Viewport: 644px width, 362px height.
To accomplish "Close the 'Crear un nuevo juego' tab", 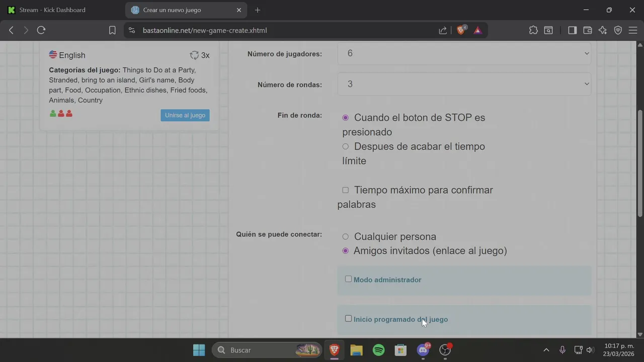I will [x=239, y=10].
